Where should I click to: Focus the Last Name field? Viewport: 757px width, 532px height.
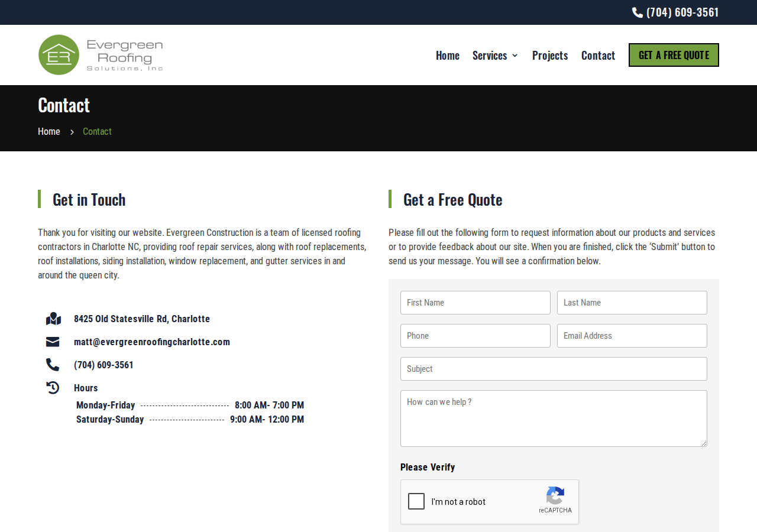[632, 303]
